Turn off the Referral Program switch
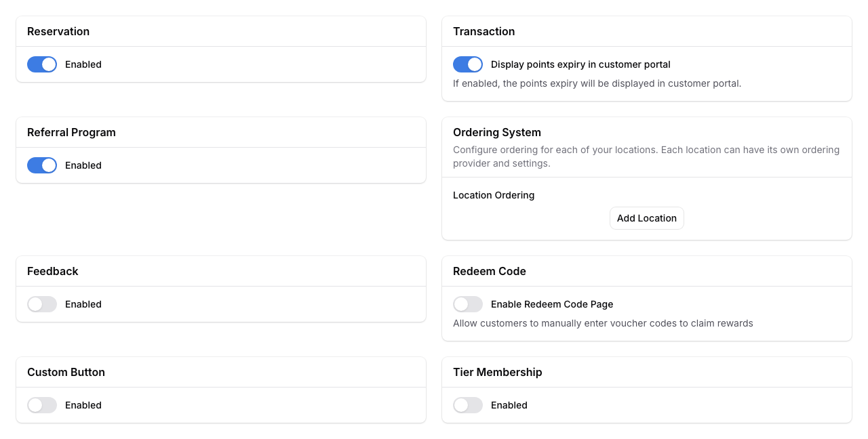This screenshot has width=868, height=439. 41,165
